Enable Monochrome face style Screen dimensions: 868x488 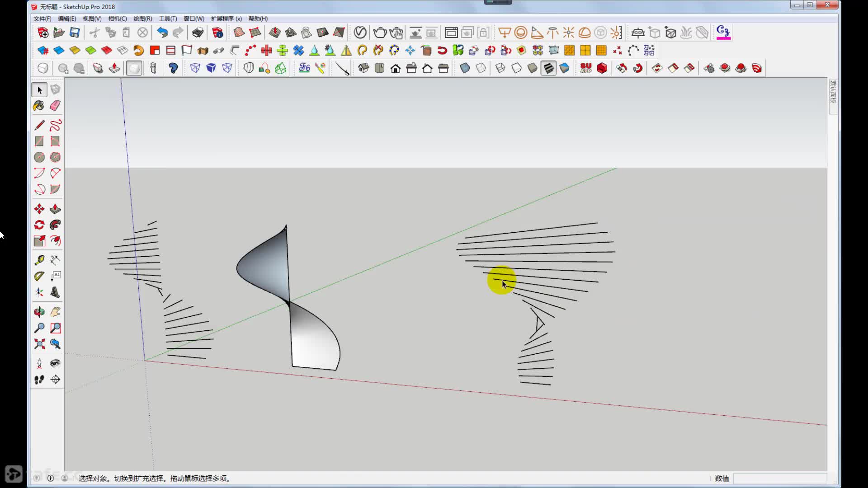pyautogui.click(x=564, y=68)
